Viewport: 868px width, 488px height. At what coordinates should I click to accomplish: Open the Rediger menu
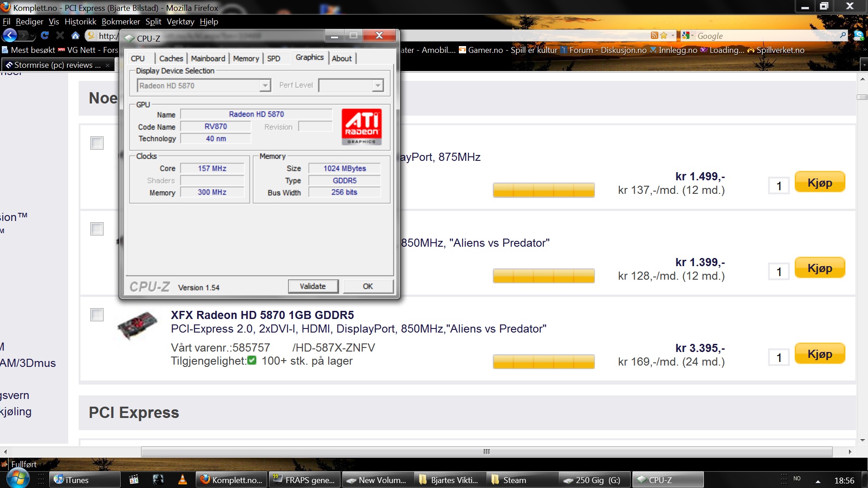29,22
